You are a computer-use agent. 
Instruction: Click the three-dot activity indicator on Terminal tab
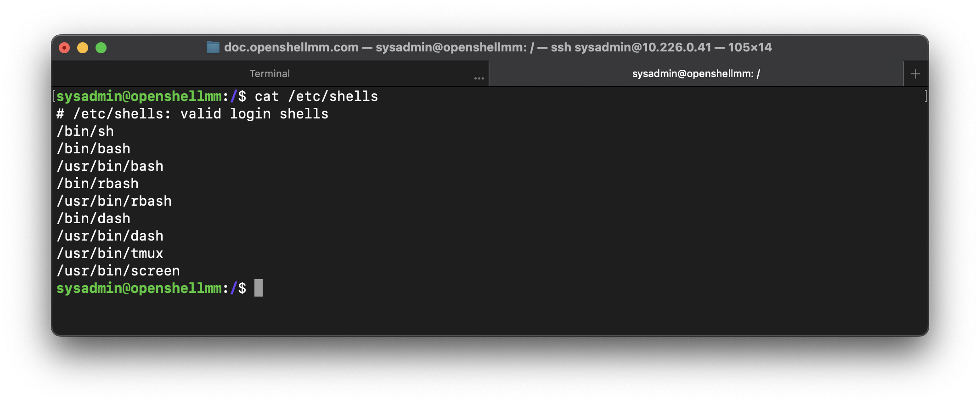click(x=479, y=79)
